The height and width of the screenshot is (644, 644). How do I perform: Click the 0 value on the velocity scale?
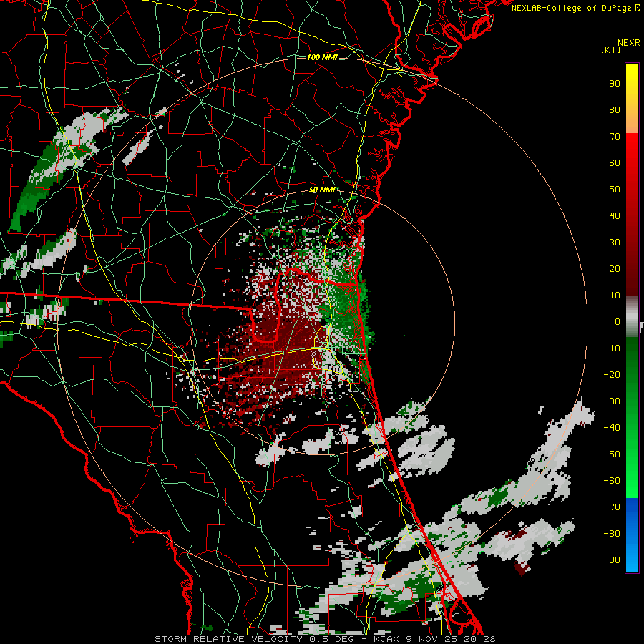tap(618, 321)
